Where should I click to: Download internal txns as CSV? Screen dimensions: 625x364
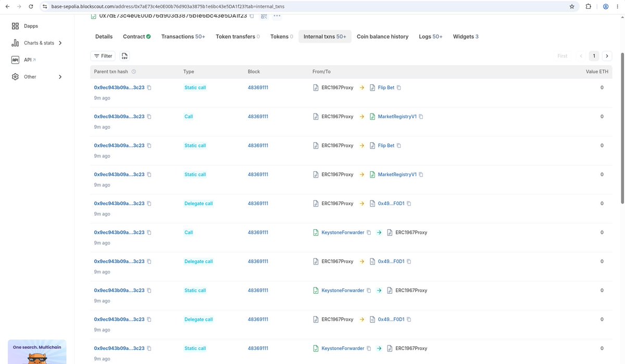click(124, 56)
